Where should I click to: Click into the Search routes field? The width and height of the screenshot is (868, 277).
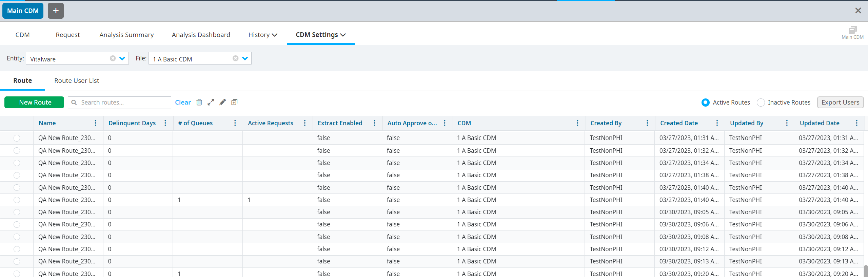[124, 103]
